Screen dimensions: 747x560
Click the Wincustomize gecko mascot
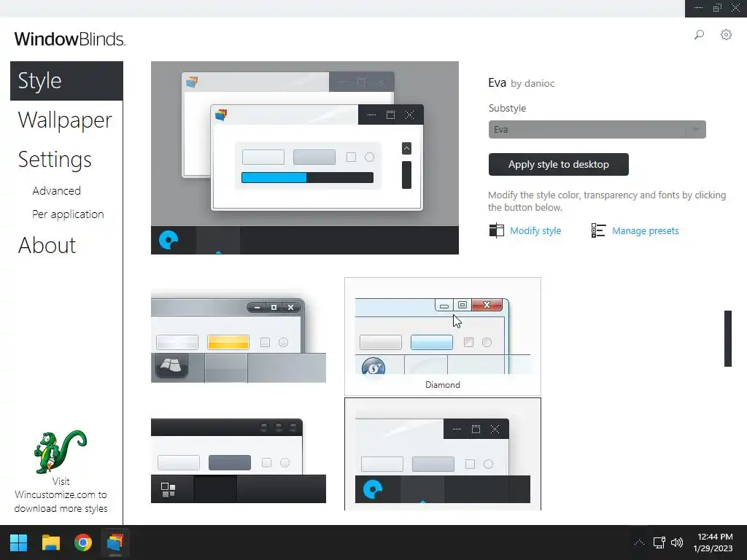pos(61,452)
